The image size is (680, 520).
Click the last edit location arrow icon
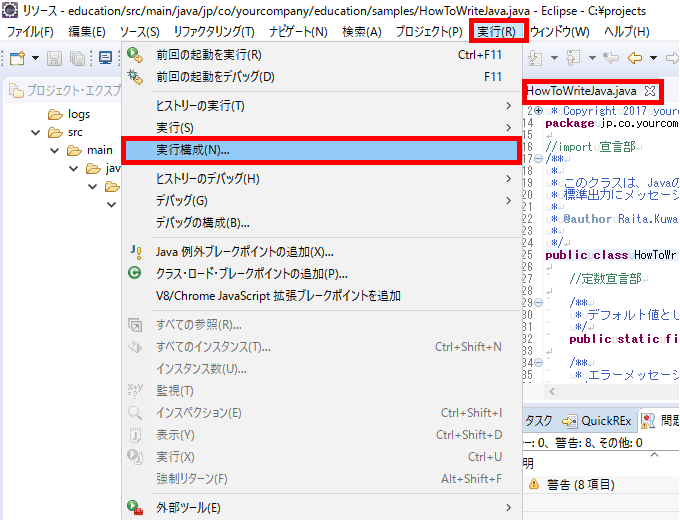(x=609, y=59)
